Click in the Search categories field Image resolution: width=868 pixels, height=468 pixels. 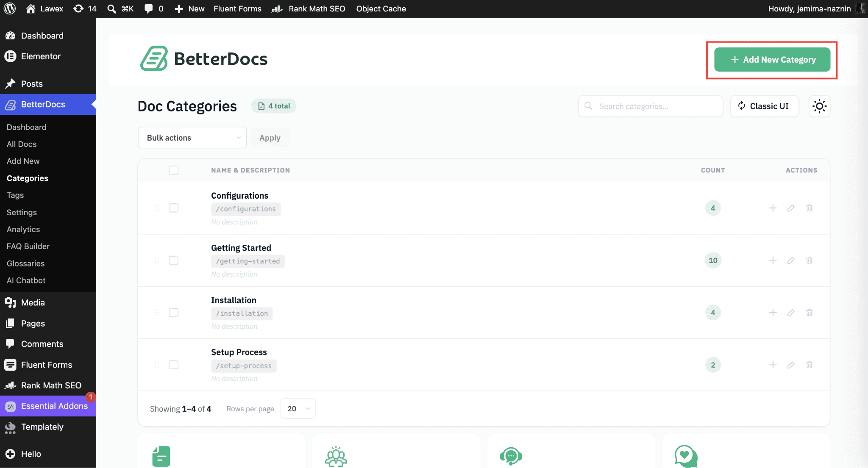coord(651,106)
